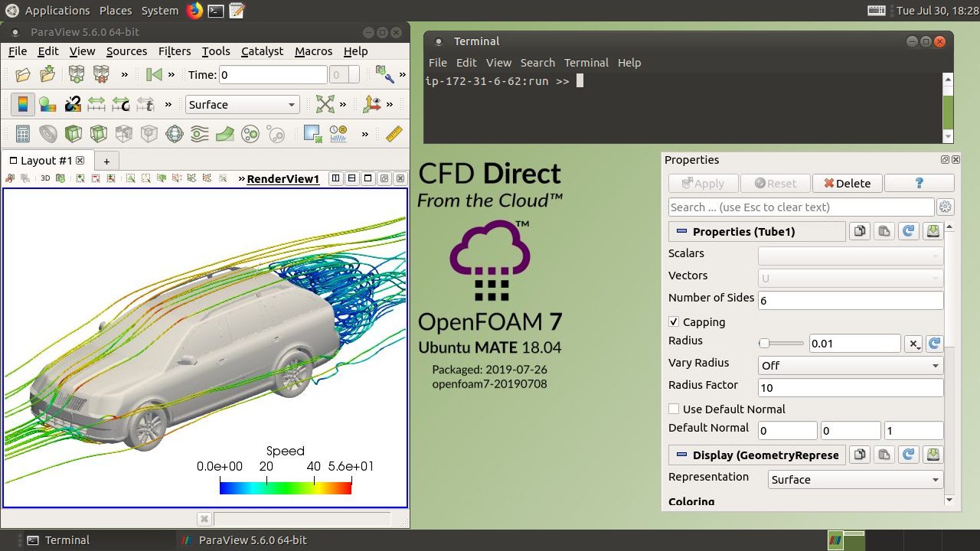This screenshot has width=980, height=551.
Task: Click the Radius slider for Tube1
Action: click(780, 343)
